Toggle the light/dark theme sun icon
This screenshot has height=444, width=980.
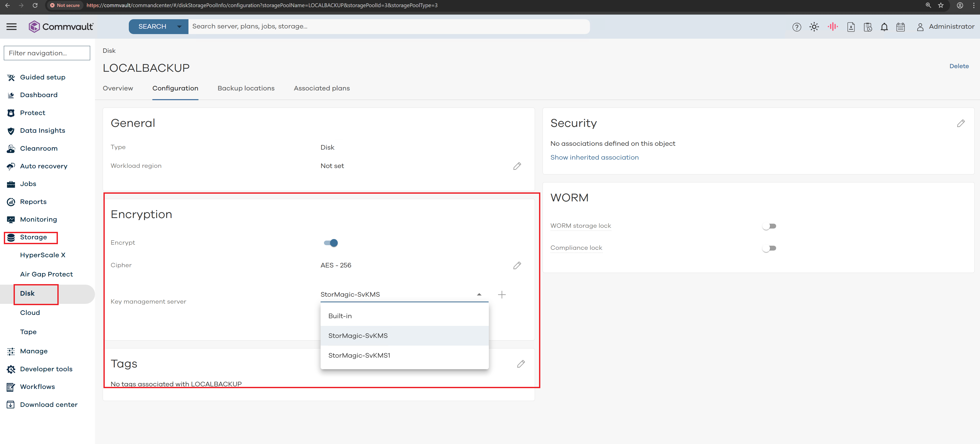[x=814, y=27]
